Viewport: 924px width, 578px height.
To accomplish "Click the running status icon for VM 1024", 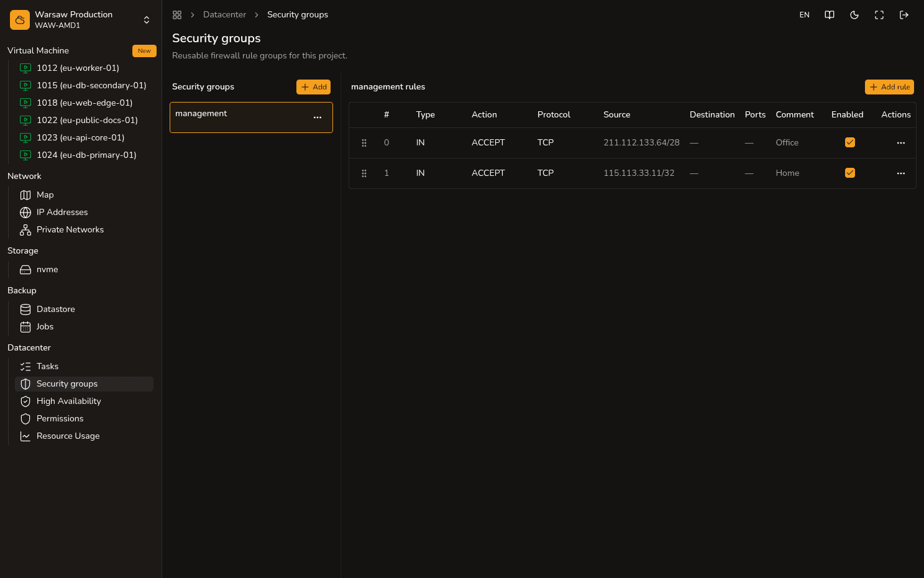I will (x=25, y=155).
